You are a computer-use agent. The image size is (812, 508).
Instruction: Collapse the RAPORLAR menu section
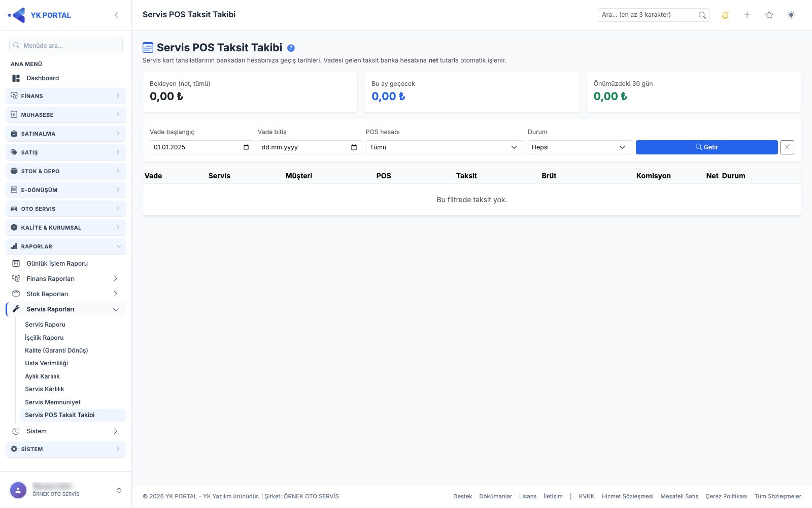coord(66,246)
